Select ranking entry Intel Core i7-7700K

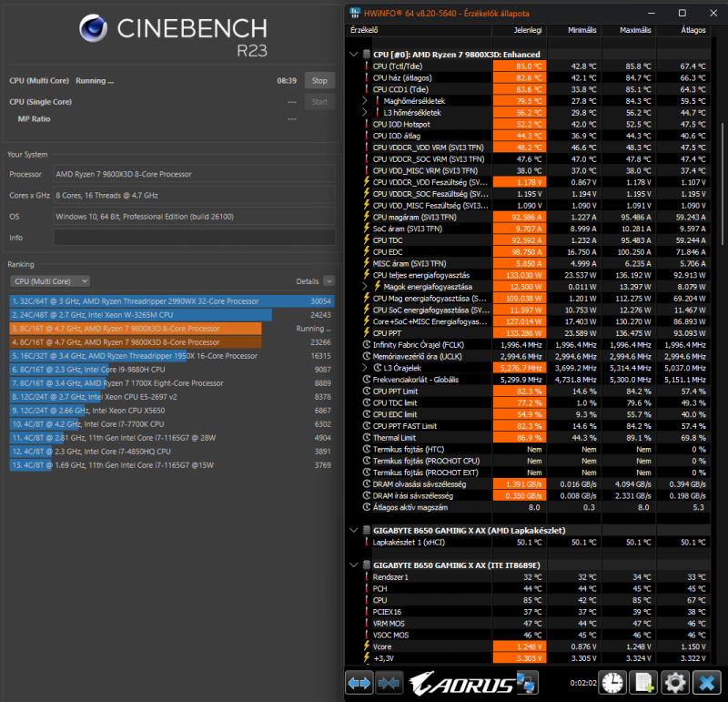[x=172, y=424]
